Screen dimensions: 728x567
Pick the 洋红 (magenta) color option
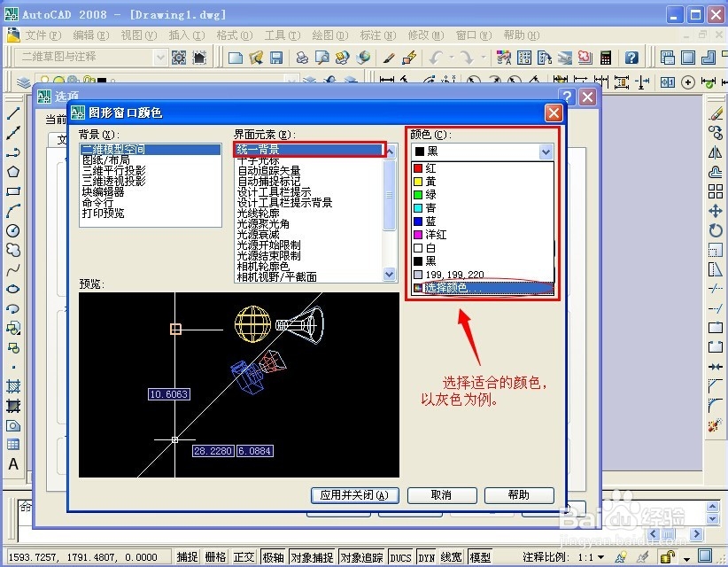(483, 235)
